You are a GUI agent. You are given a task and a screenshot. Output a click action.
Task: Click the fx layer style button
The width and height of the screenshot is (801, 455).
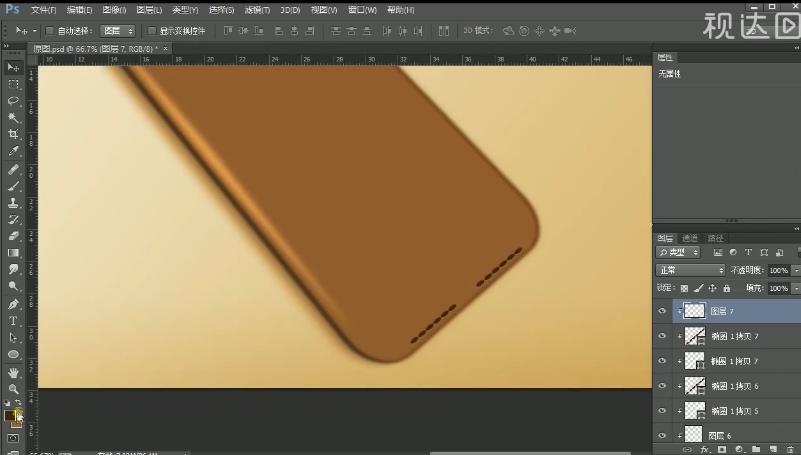(703, 449)
